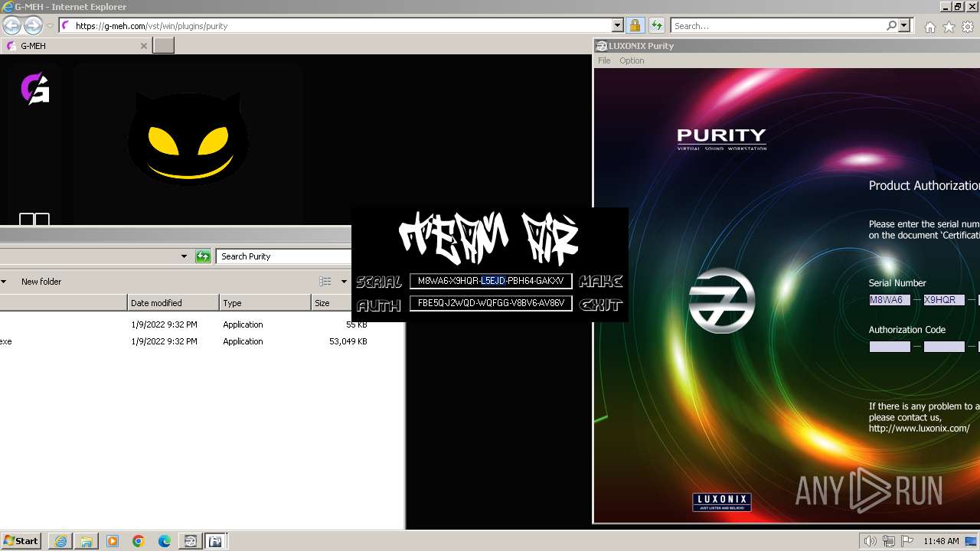Screen dimensions: 980x551
Task: Open the view options dropdown arrow in Explorer
Action: (344, 282)
